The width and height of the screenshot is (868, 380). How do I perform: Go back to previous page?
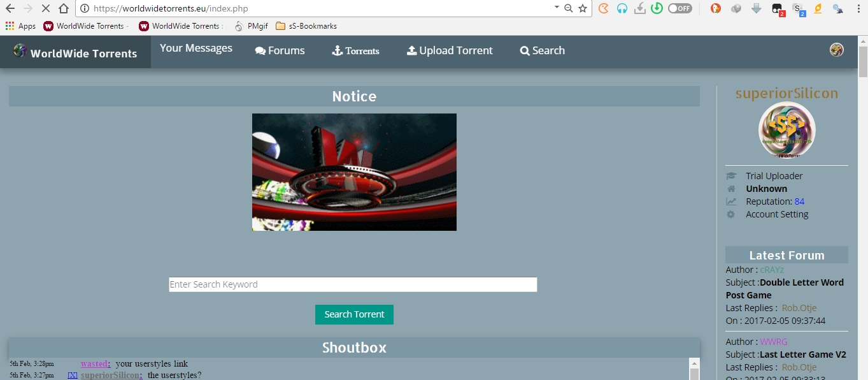[10, 9]
